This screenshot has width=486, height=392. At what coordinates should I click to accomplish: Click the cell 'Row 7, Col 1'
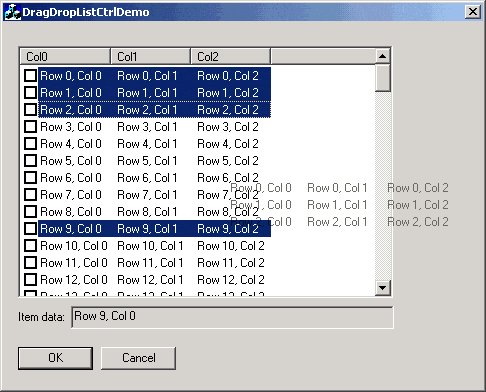(147, 195)
